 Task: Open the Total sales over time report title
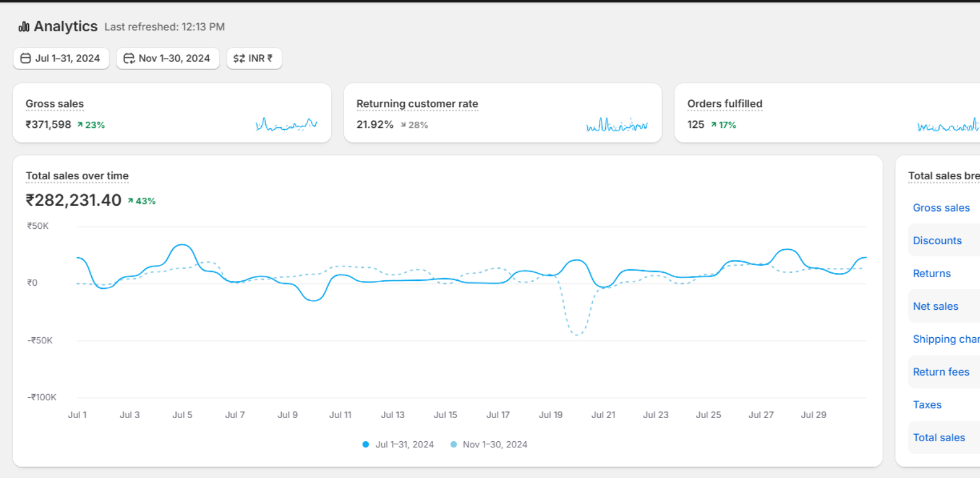pyautogui.click(x=77, y=176)
